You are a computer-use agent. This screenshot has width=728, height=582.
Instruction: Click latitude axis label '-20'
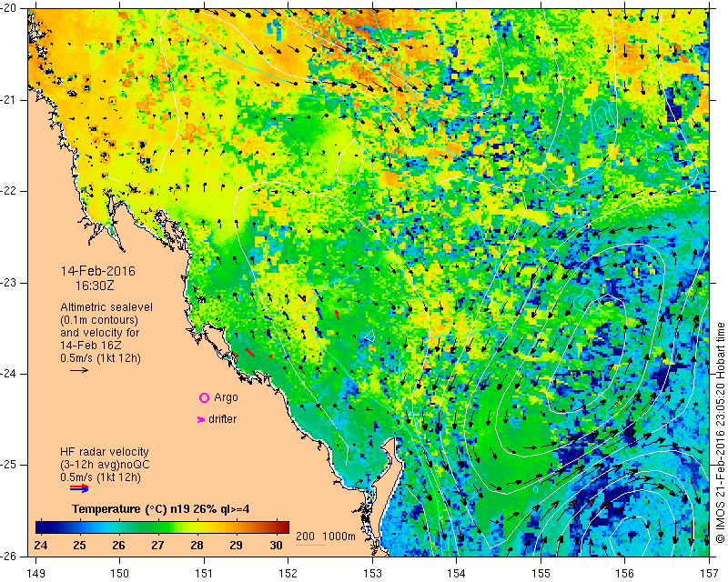pyautogui.click(x=9, y=8)
